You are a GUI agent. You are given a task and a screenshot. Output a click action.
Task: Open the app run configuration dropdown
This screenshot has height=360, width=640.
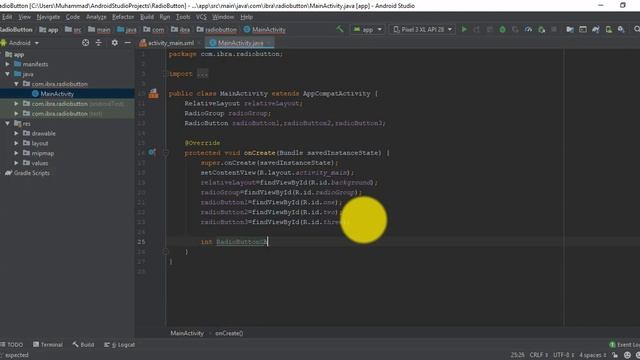(368, 29)
